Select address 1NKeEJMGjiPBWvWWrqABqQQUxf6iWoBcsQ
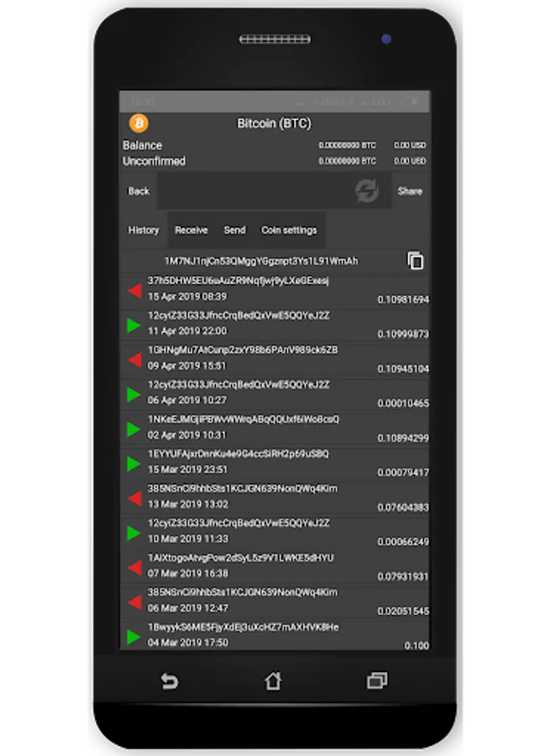551x756 pixels. pos(244,419)
